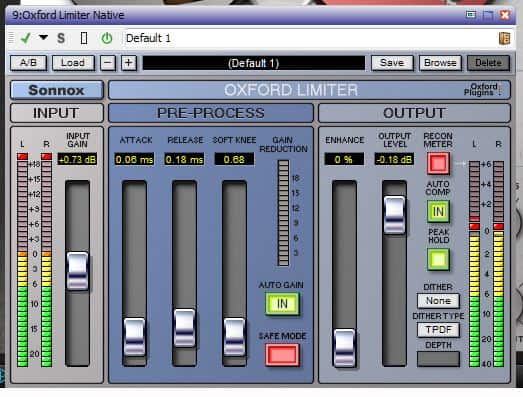Toggle the red Safe Mode button
The width and height of the screenshot is (523, 397).
[x=282, y=354]
